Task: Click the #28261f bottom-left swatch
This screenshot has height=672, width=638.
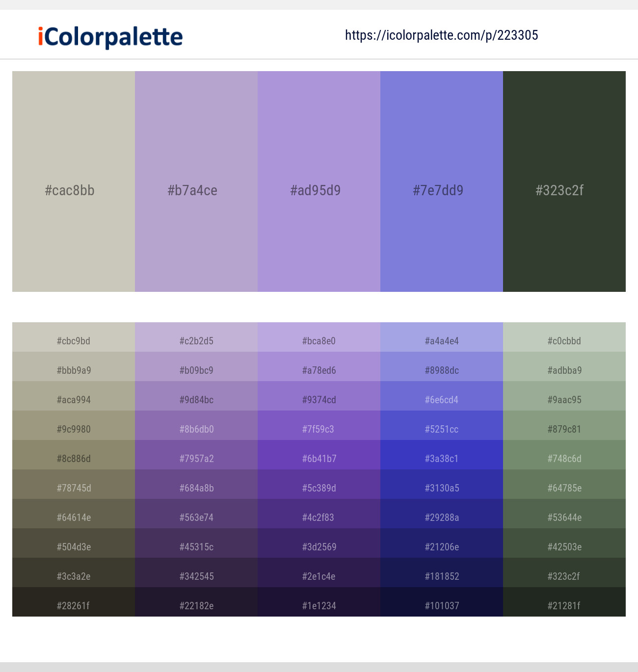Action: pyautogui.click(x=73, y=606)
